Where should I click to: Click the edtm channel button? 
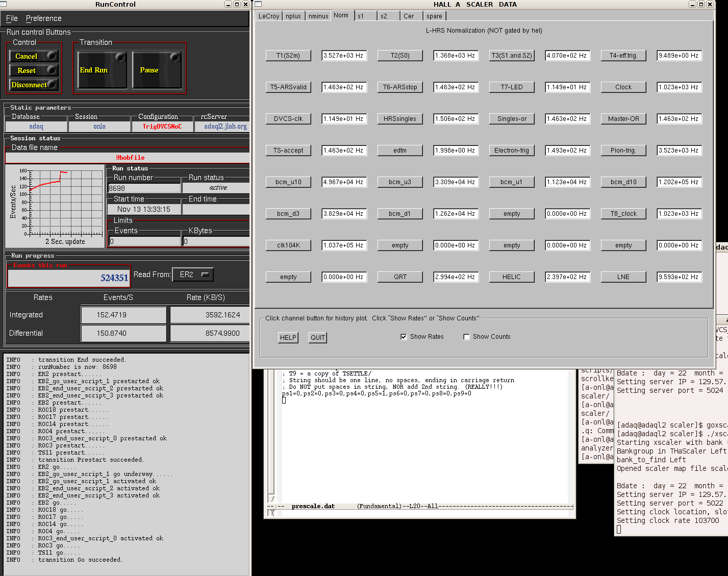(400, 151)
